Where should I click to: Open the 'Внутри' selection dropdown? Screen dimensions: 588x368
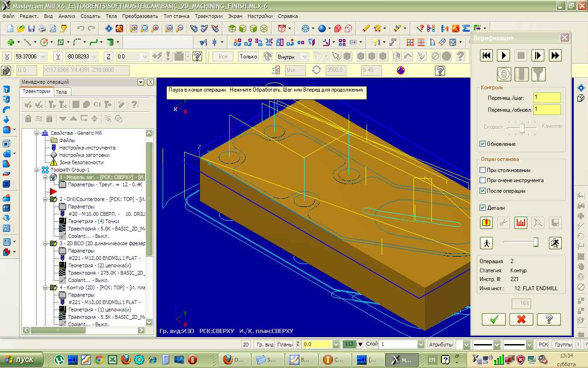(305, 57)
